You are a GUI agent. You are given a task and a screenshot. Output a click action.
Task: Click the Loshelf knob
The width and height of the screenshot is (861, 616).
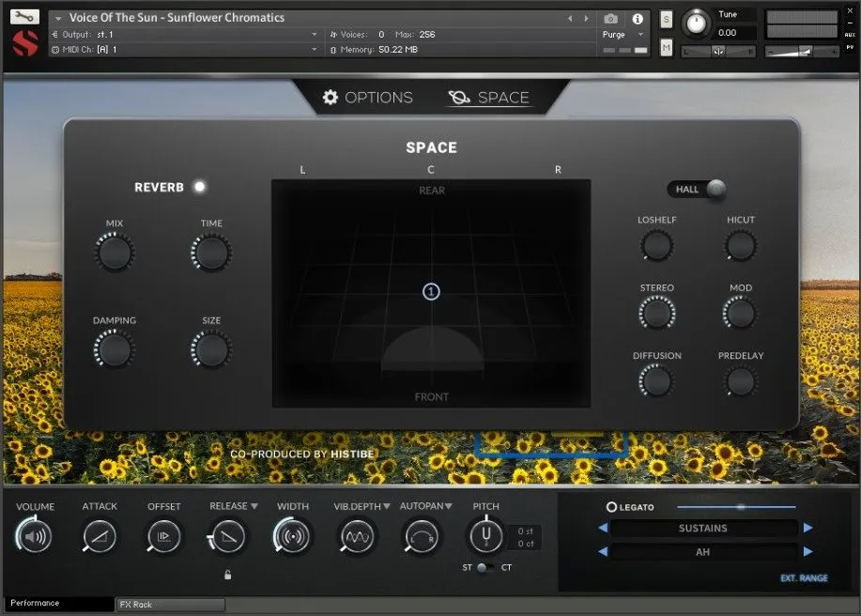(x=656, y=245)
